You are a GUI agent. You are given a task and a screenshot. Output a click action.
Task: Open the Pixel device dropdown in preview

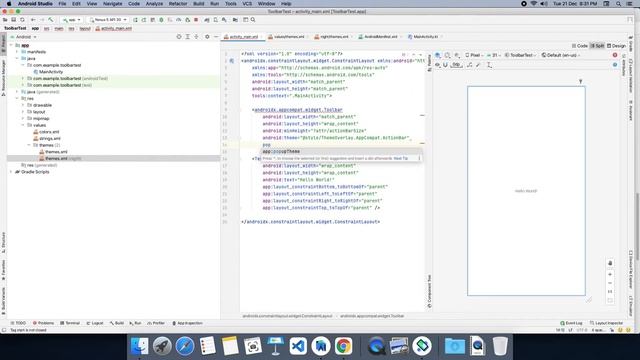pos(474,55)
